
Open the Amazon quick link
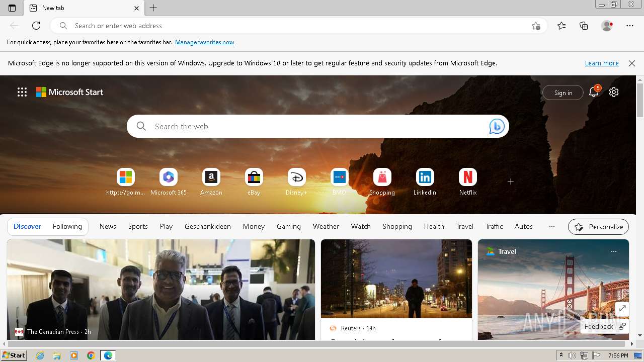tap(211, 182)
